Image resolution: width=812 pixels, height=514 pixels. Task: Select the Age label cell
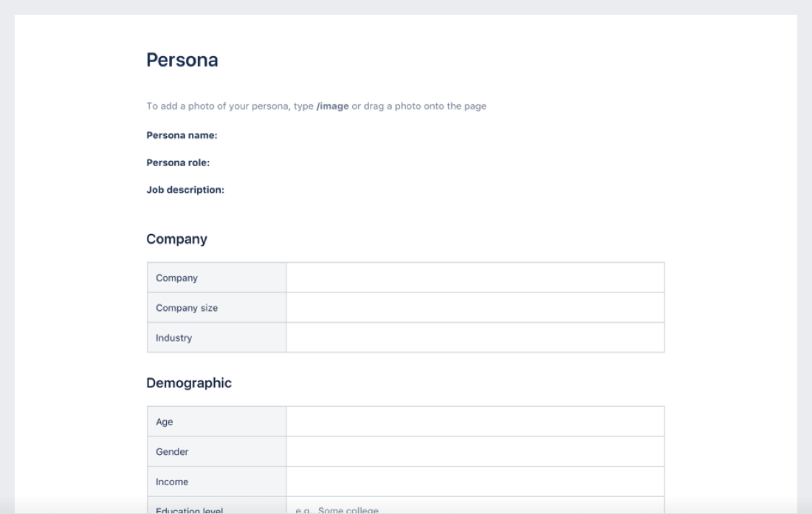point(216,422)
